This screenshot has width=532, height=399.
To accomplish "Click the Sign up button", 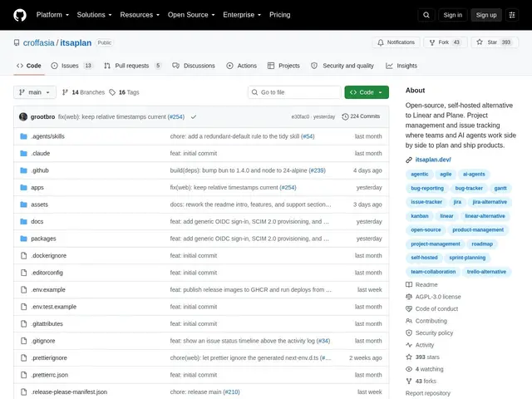I will tap(485, 15).
